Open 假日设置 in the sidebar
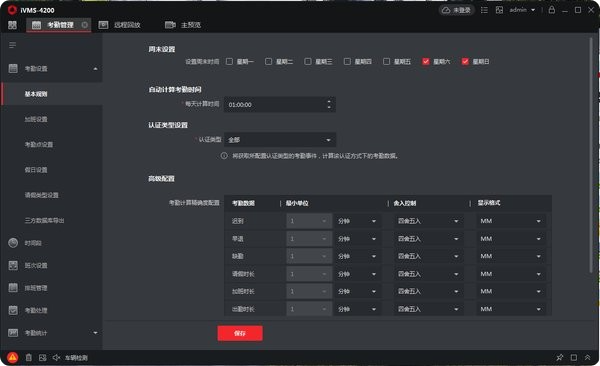 click(36, 170)
